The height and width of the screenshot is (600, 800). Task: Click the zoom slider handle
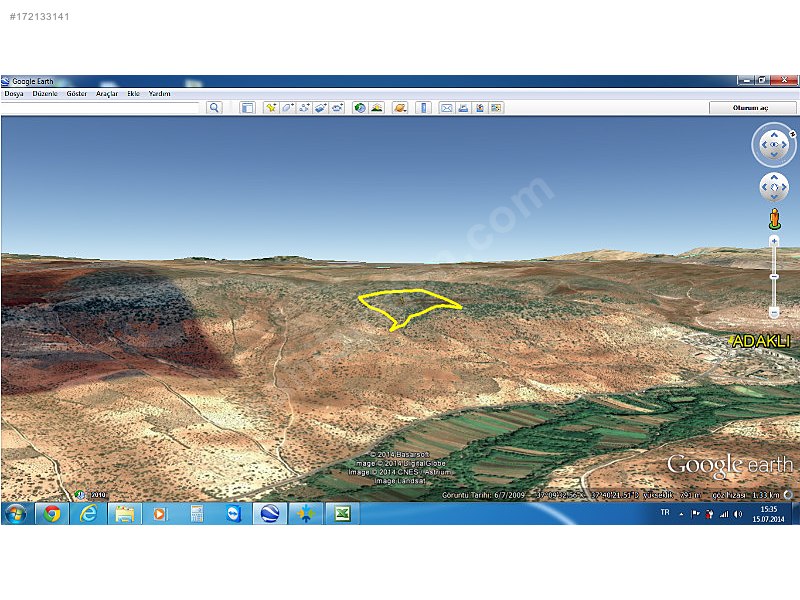tap(774, 277)
